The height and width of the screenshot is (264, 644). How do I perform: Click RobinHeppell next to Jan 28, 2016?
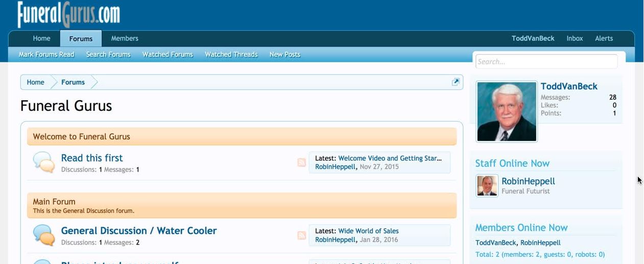(336, 239)
